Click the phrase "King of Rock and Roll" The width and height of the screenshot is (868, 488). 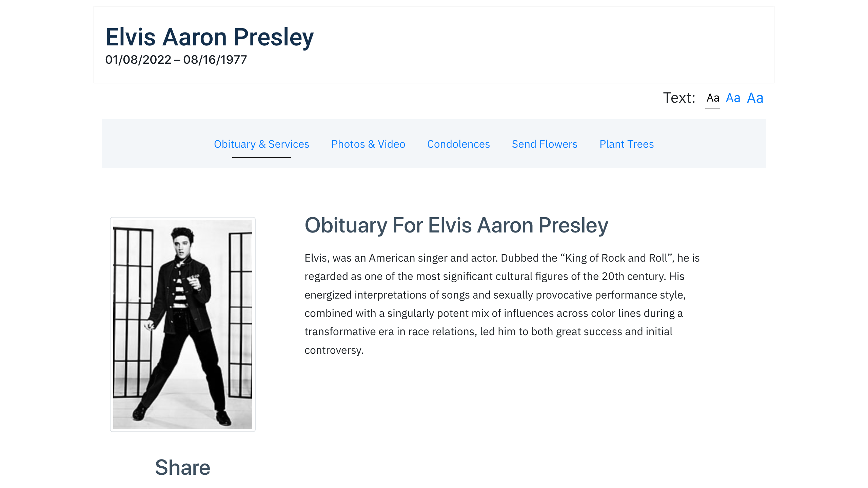point(616,258)
